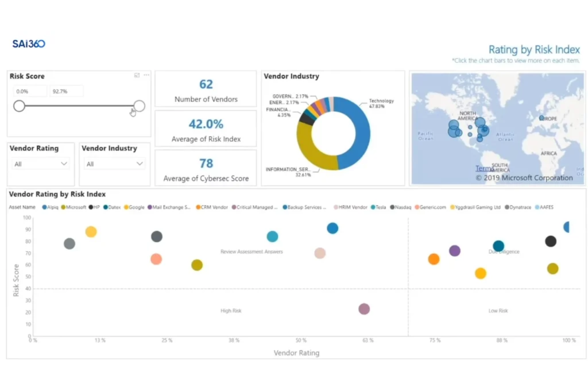Screen dimensions: 588x392
Task: Click the 92.7% maximum risk score field
Action: (66, 91)
